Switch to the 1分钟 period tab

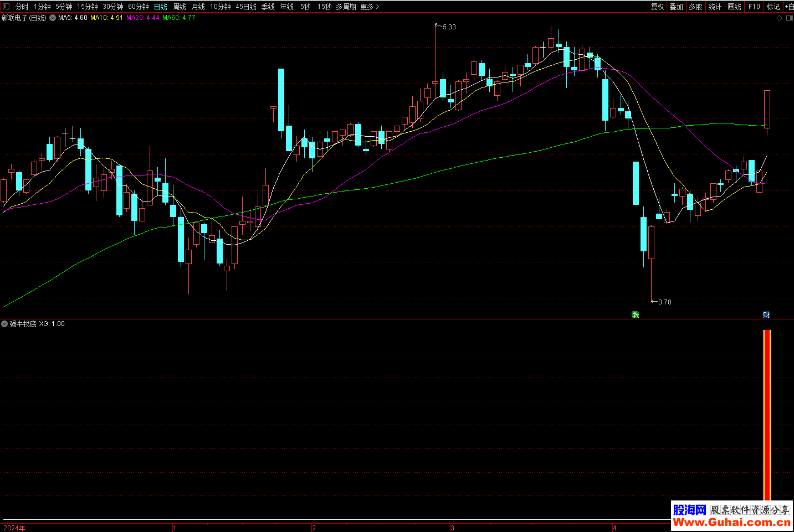point(42,7)
